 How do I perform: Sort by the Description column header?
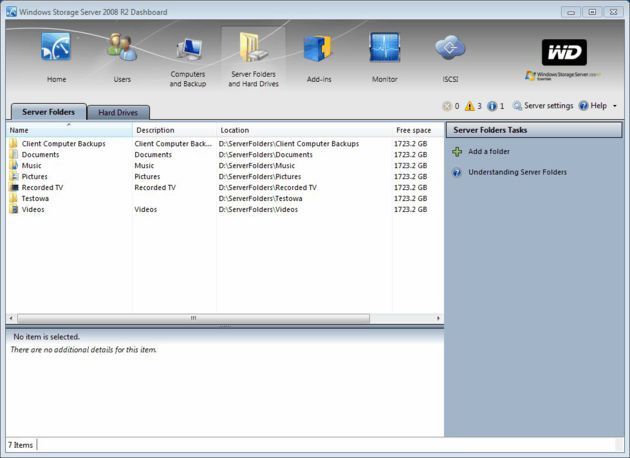click(174, 130)
